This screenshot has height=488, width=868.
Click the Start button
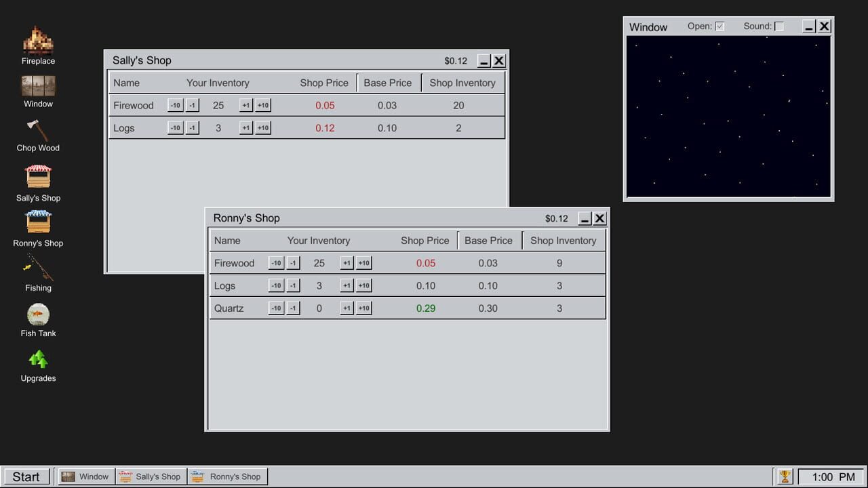click(26, 476)
